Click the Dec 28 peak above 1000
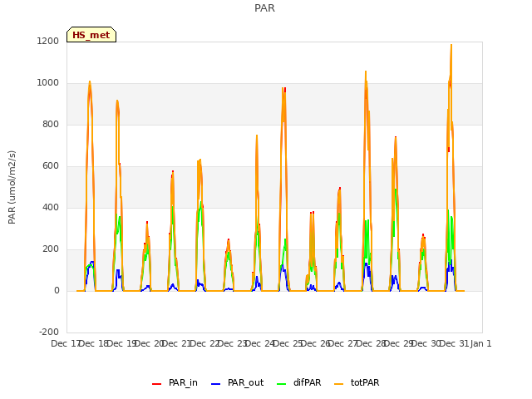The image size is (532, 399). coord(366,71)
